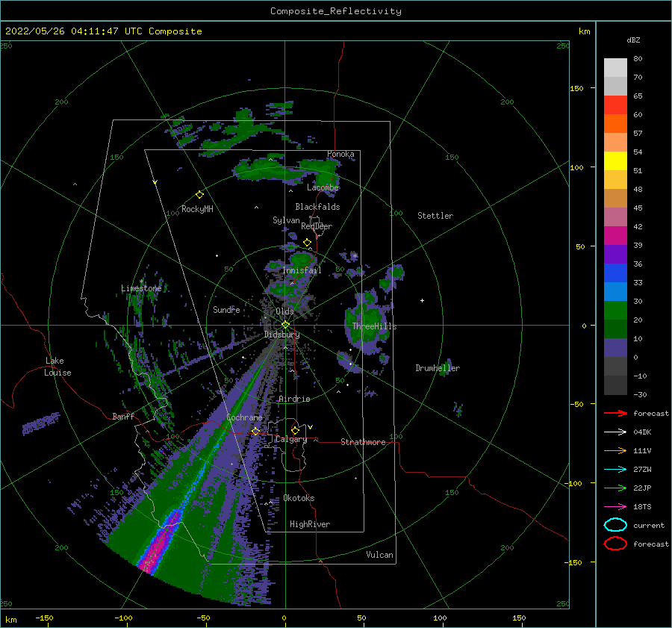Click the Banff label

pos(123,416)
